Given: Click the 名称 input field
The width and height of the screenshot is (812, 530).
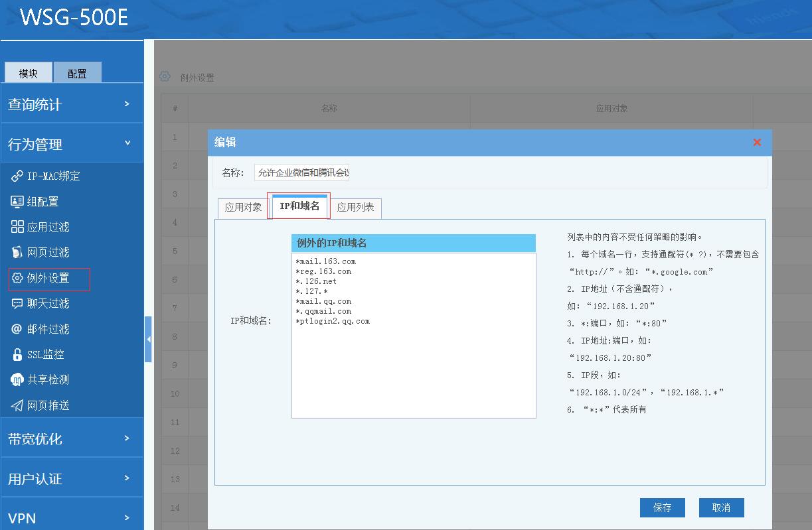Looking at the screenshot, I should [302, 173].
